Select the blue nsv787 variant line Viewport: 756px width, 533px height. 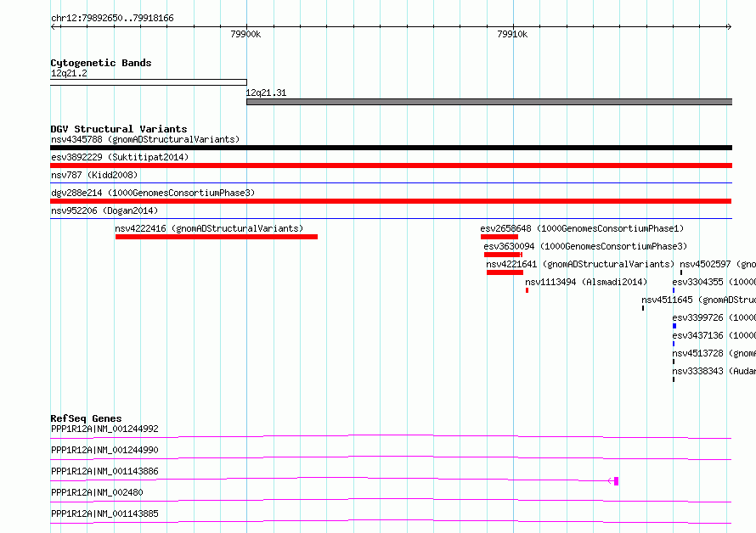point(391,183)
